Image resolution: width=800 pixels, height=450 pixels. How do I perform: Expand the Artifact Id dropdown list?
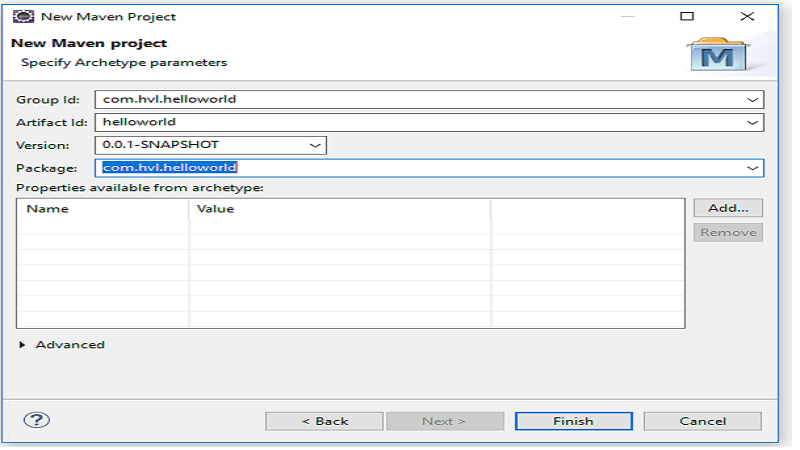tap(752, 122)
